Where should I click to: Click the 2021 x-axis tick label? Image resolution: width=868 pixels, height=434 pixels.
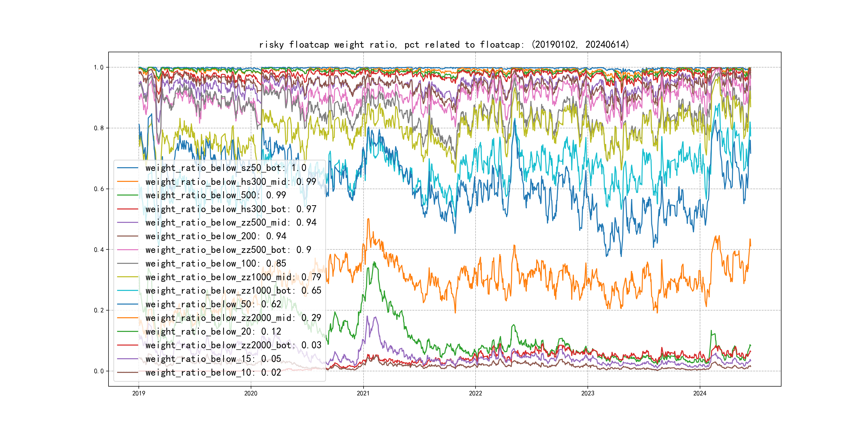coord(363,393)
